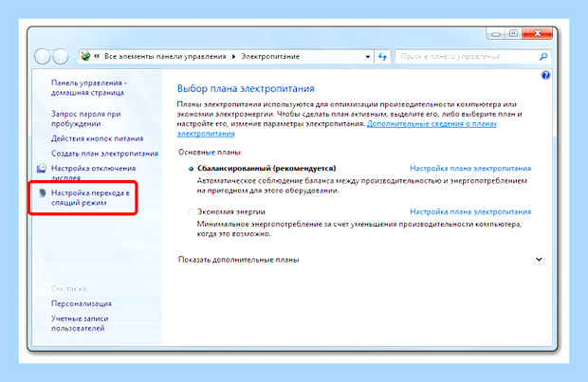588x382 pixels.
Task: Open breadcrumb Все элементы панели управления
Action: click(x=165, y=56)
